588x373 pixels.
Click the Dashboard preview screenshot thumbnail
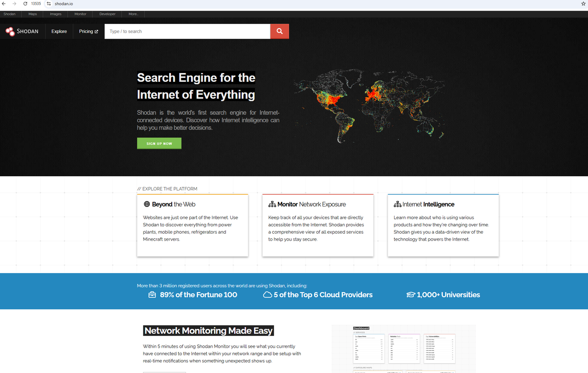click(404, 349)
